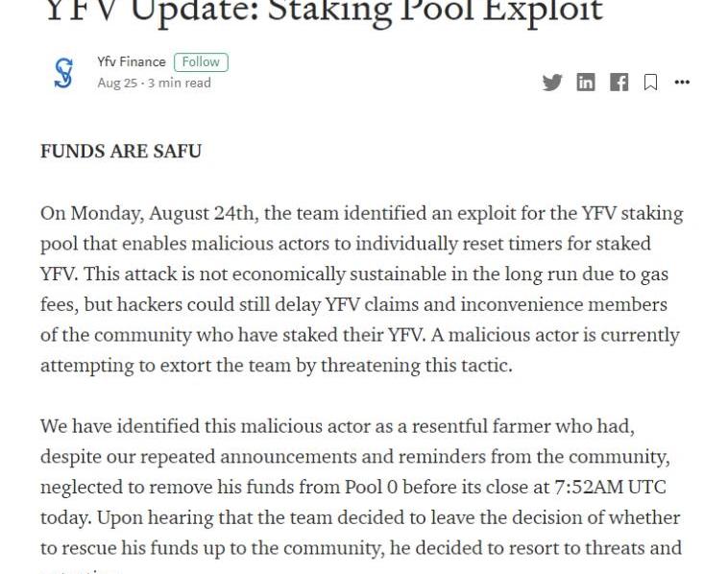Click the Yfv Finance avatar logo
The width and height of the screenshot is (728, 574).
click(63, 73)
